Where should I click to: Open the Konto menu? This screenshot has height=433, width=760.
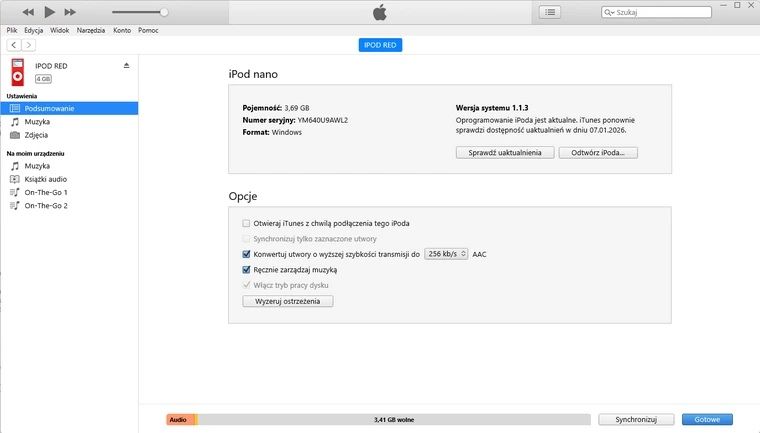tap(122, 30)
